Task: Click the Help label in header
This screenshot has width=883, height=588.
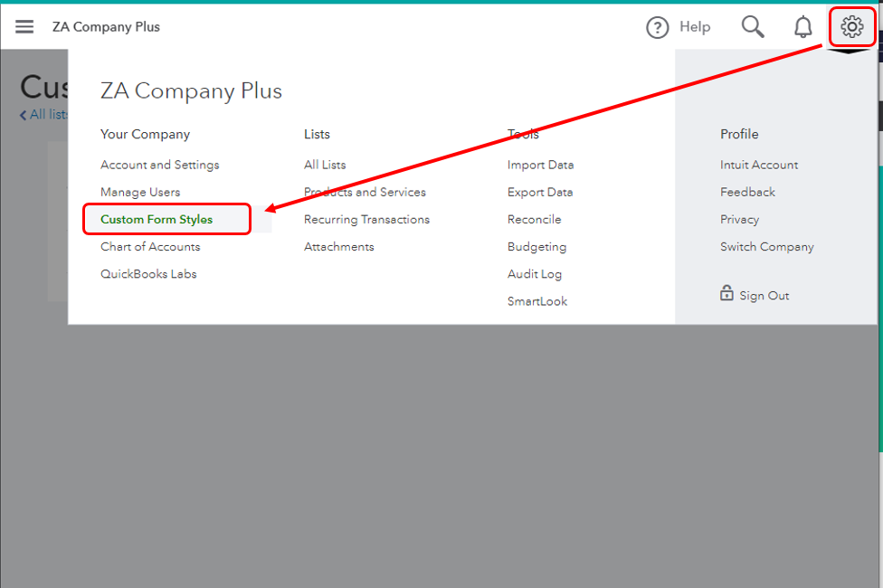Action: pos(695,26)
